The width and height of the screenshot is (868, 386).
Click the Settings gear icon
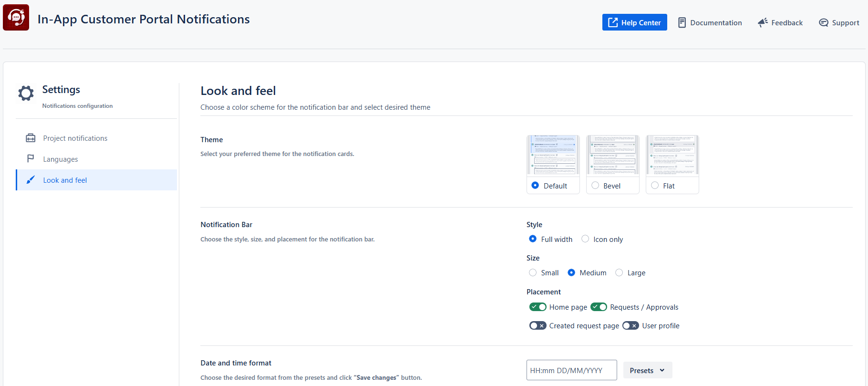26,94
